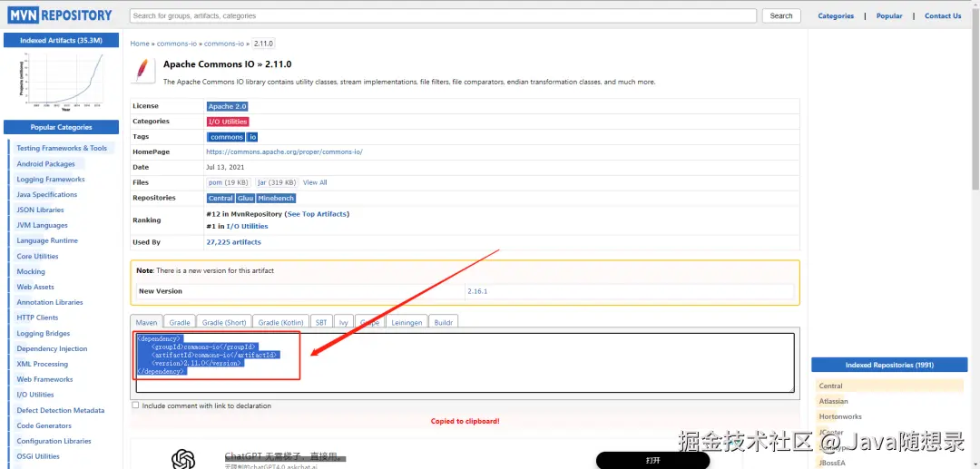The image size is (980, 469).
Task: Open the Contact Us link
Action: [943, 16]
